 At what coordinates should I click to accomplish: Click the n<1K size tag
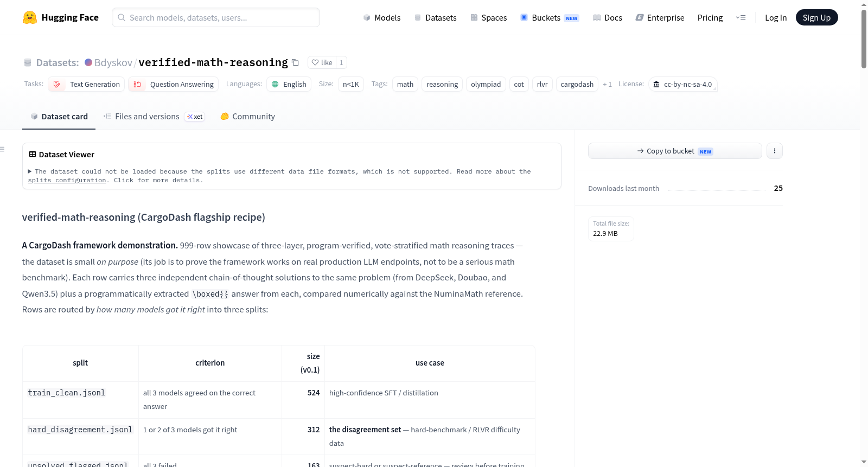(x=351, y=84)
